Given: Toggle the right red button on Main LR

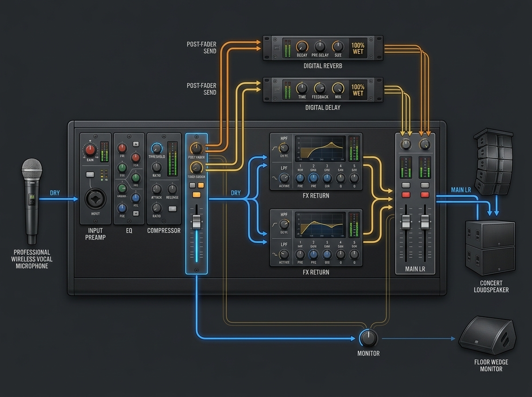Looking at the screenshot, I should (425, 195).
